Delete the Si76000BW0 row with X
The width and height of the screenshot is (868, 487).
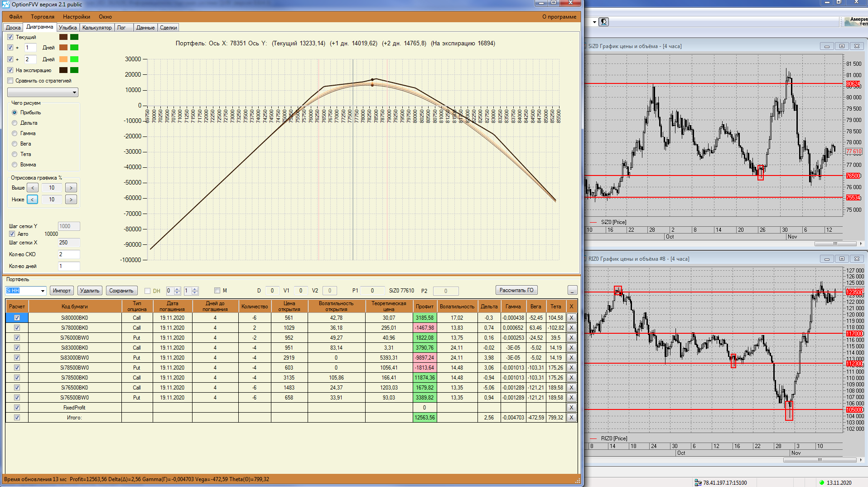(x=572, y=338)
